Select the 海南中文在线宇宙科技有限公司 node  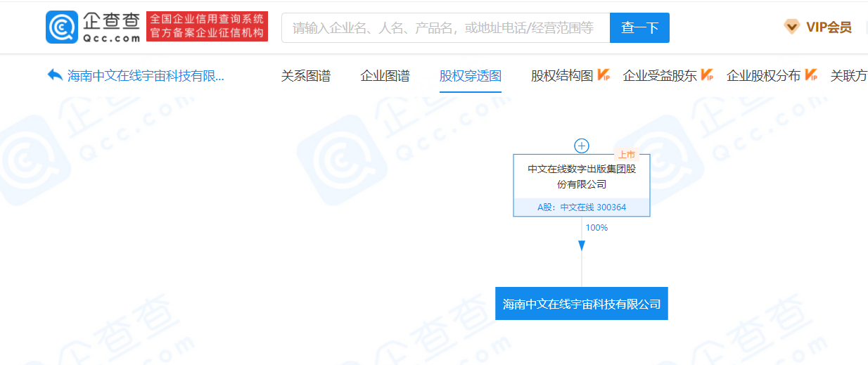click(x=582, y=304)
